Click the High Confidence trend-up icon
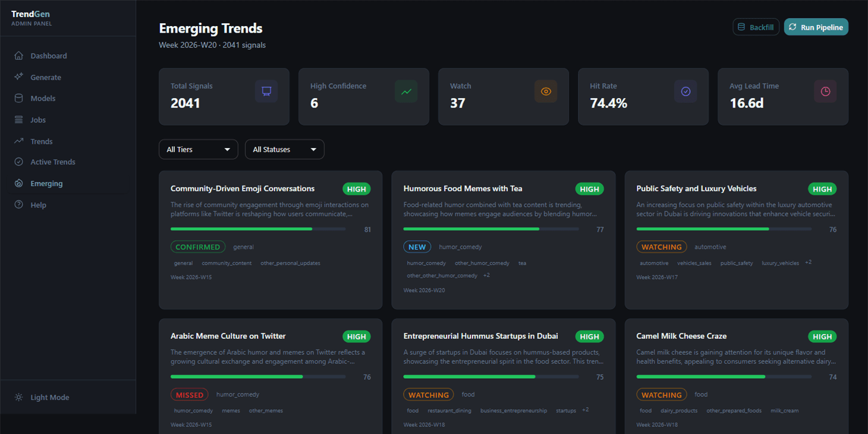Viewport: 868px width, 434px height. [406, 92]
